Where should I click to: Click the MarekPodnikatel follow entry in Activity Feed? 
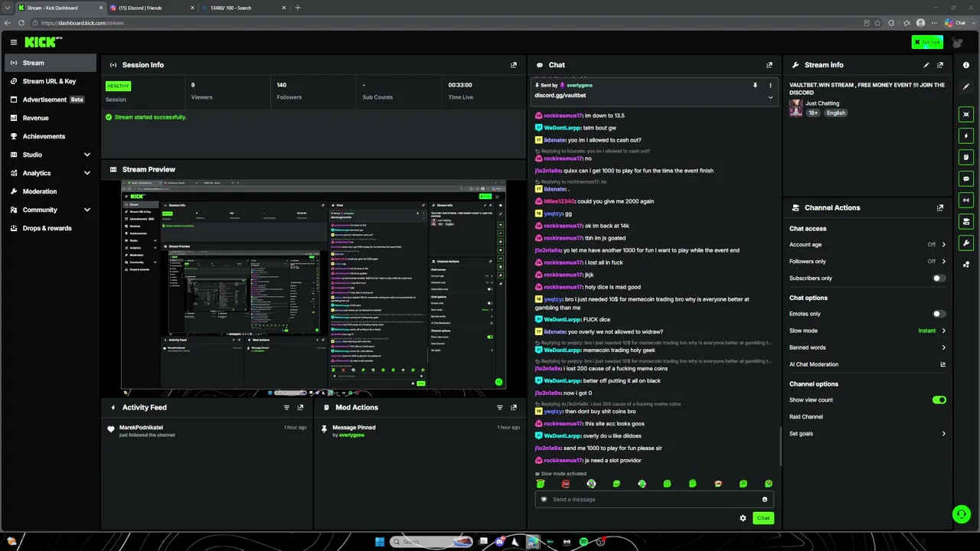[x=207, y=431]
